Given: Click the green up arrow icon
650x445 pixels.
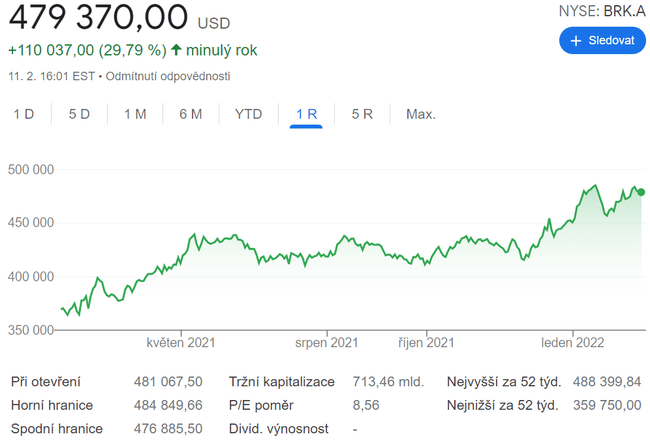Looking at the screenshot, I should point(177,50).
